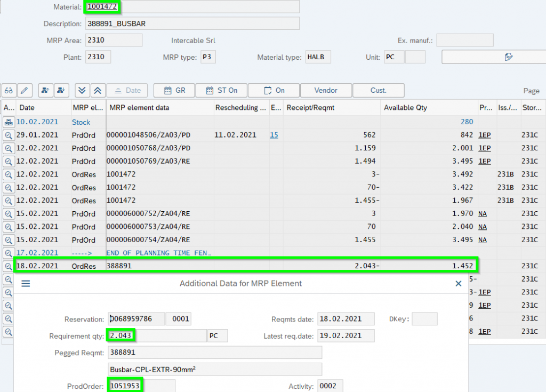
Task: Click the ST On toolbar button
Action: [x=221, y=91]
